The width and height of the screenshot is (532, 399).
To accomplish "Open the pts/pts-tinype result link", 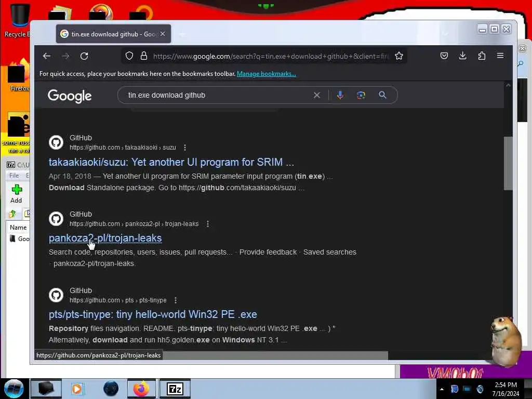I will coord(153,314).
